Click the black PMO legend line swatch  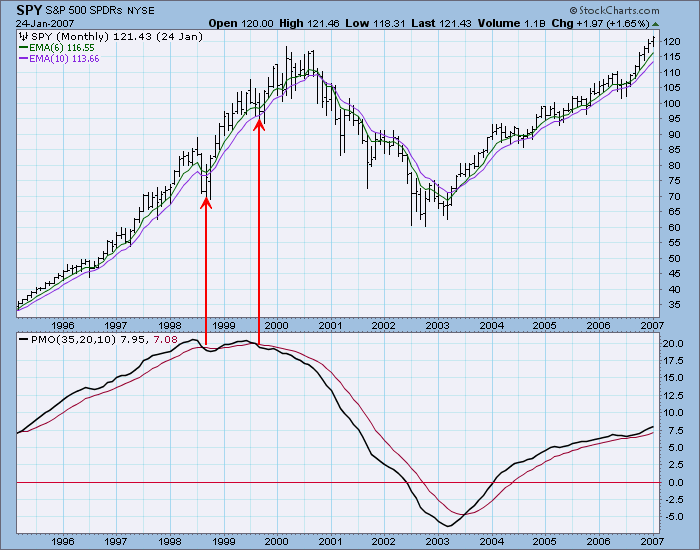[24, 340]
